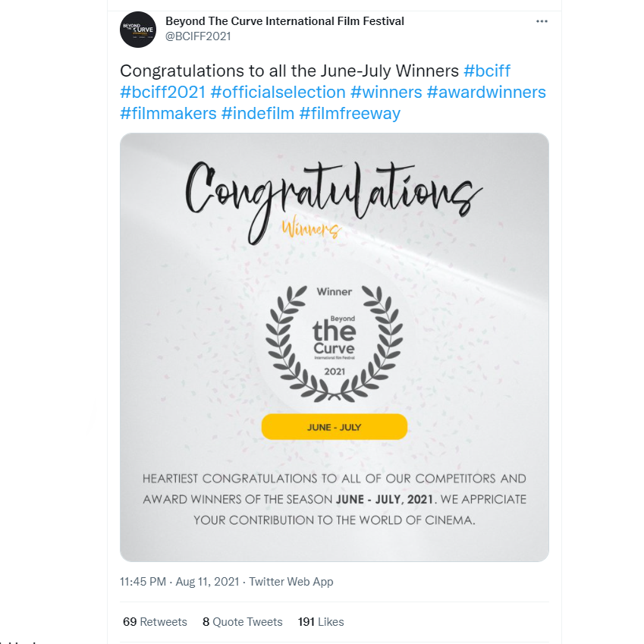Viewport: 644px width, 644px height.
Task: Open the #bciff2021 hashtag
Action: pos(162,93)
